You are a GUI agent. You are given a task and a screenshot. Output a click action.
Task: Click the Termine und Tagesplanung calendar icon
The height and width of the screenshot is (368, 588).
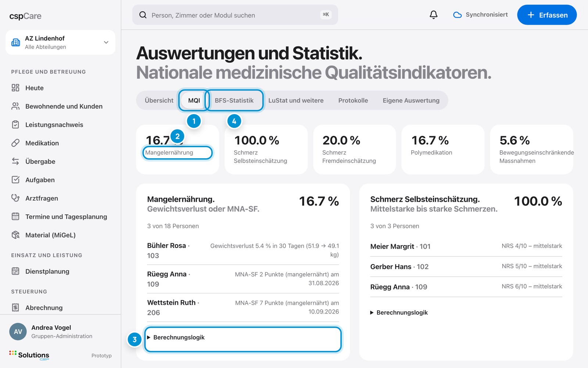pyautogui.click(x=15, y=216)
